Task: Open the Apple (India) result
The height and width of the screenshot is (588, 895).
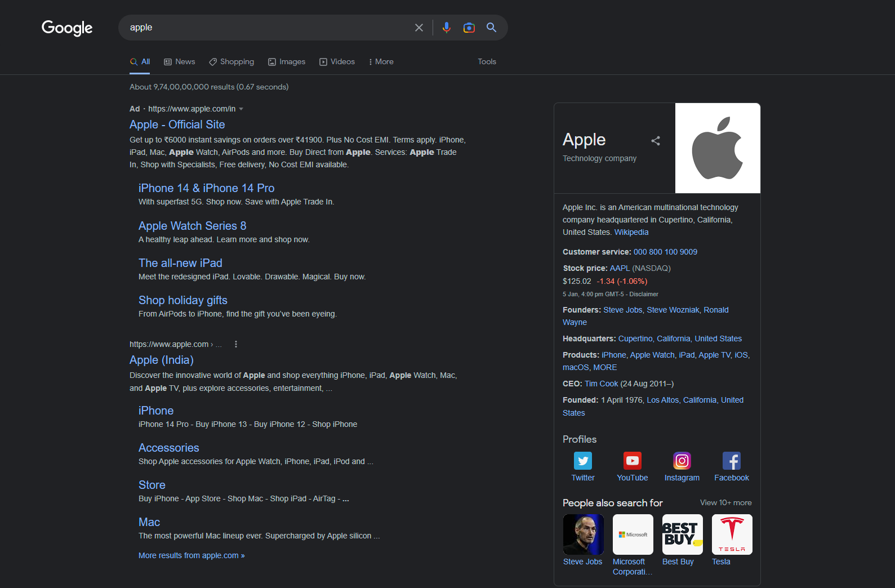Action: [162, 360]
